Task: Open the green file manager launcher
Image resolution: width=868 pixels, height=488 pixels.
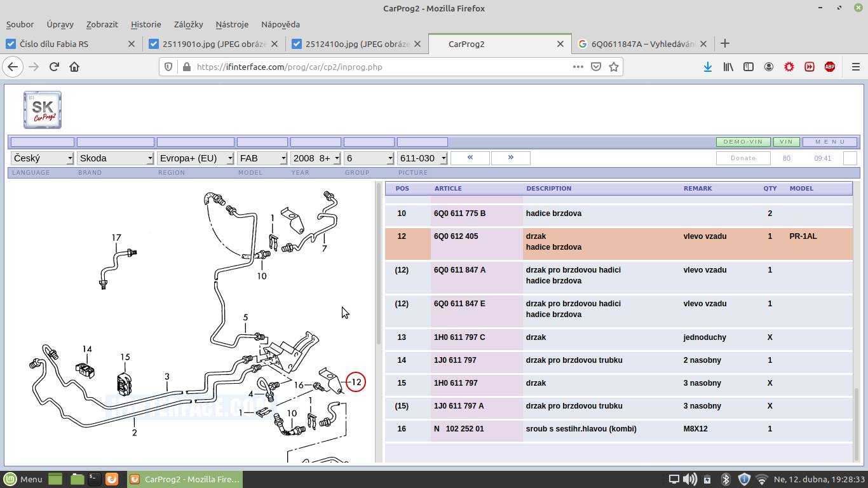Action: [77, 479]
